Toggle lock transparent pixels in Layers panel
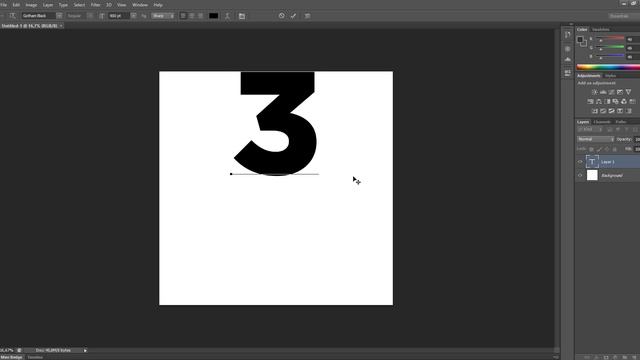The width and height of the screenshot is (640, 360). click(591, 149)
